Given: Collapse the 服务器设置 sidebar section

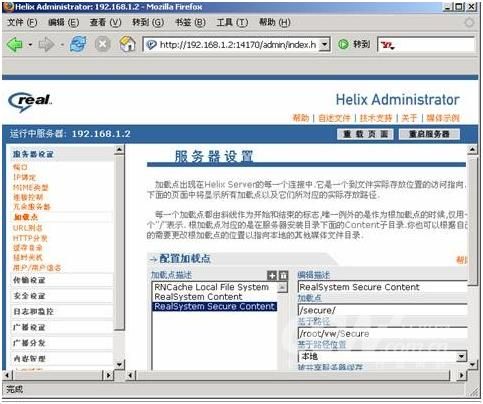Looking at the screenshot, I should [62, 154].
